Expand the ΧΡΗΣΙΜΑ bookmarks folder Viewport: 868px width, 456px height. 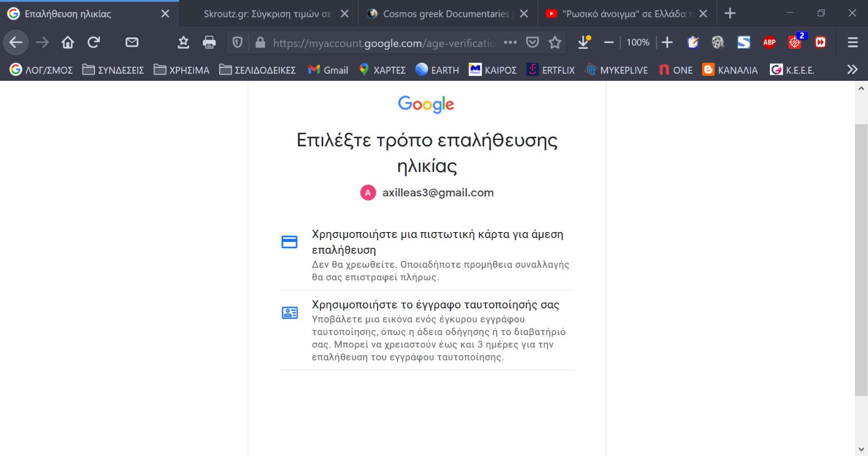pyautogui.click(x=182, y=70)
